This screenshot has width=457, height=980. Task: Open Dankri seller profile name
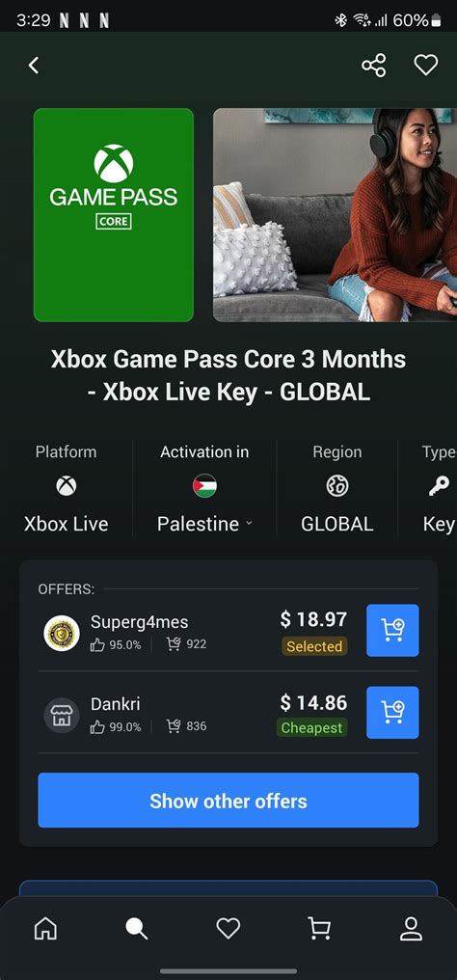(x=116, y=704)
